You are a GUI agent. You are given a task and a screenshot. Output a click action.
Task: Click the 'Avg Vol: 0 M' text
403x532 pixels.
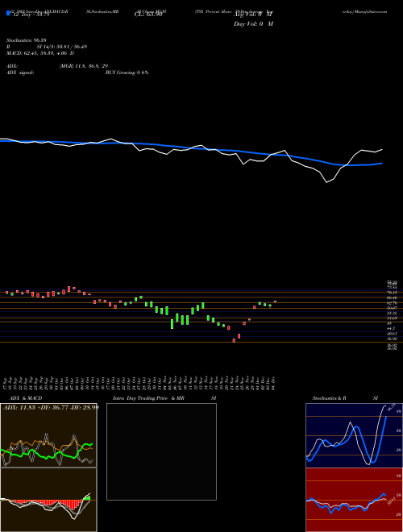[253, 15]
